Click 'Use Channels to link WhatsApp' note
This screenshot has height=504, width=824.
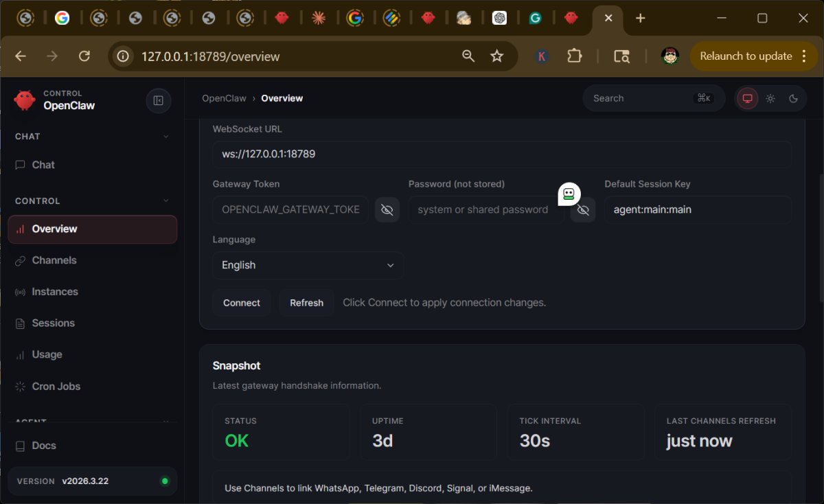click(x=378, y=488)
